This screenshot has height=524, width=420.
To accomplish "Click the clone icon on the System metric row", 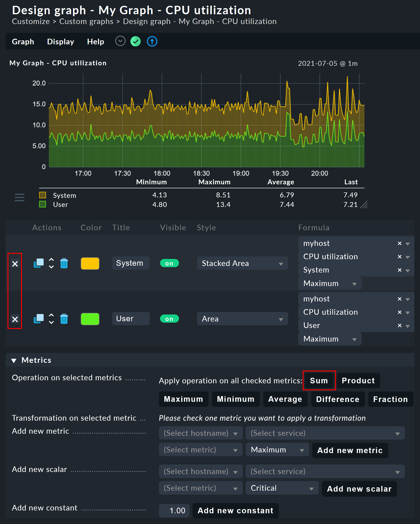I will tap(38, 263).
